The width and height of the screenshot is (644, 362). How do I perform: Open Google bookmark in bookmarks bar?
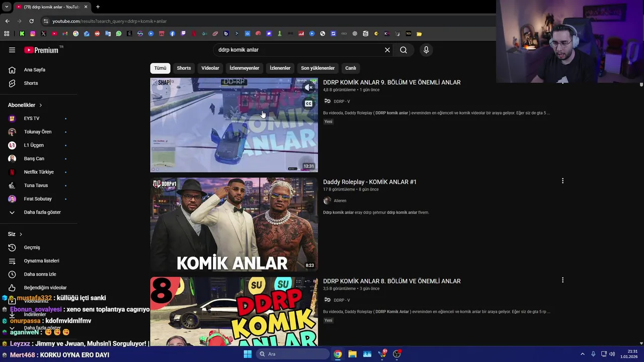click(x=75, y=34)
